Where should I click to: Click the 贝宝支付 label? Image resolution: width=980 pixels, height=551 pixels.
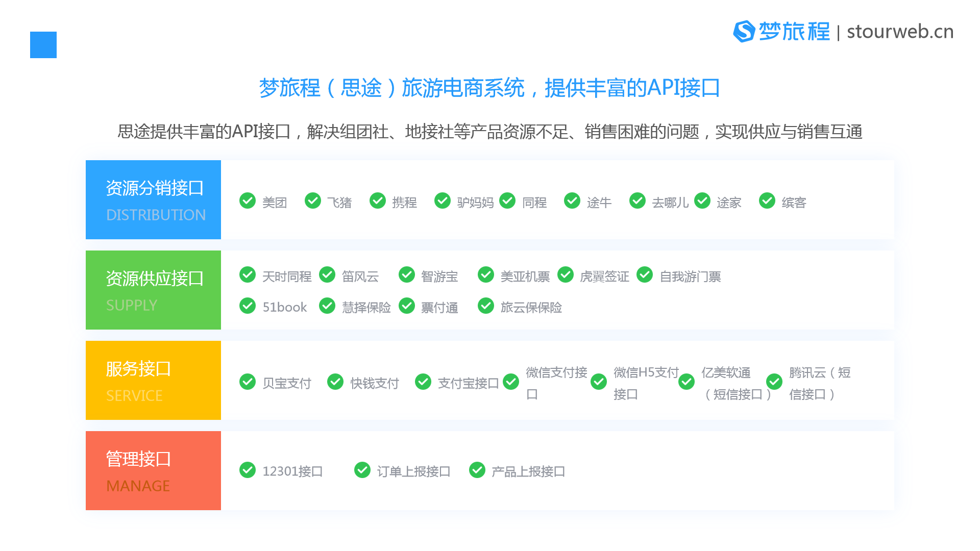287,383
